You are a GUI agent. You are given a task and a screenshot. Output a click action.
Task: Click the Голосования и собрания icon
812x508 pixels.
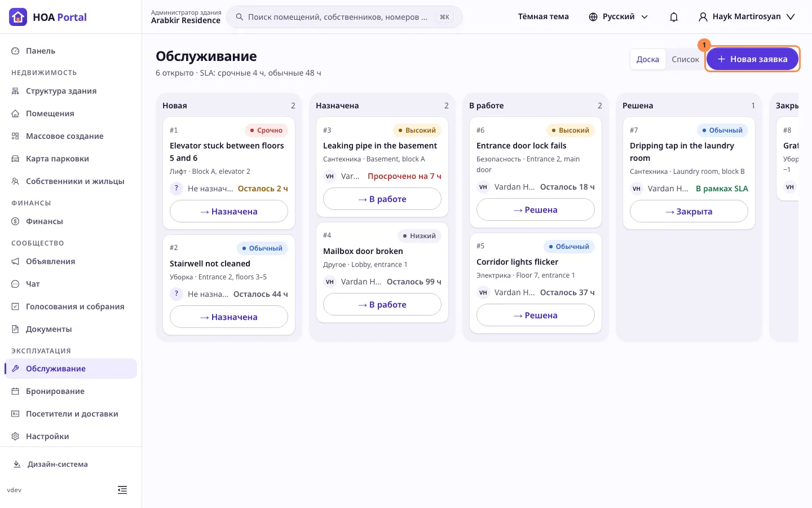click(15, 306)
